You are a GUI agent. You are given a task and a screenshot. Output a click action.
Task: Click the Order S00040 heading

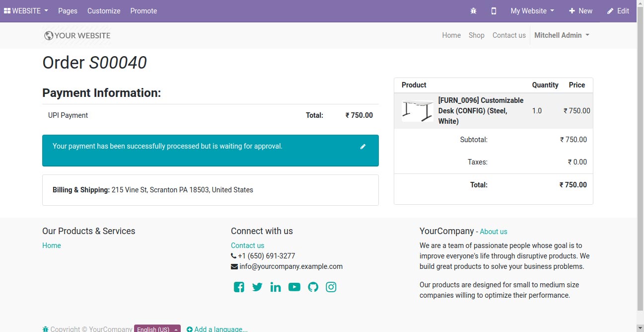pos(94,63)
